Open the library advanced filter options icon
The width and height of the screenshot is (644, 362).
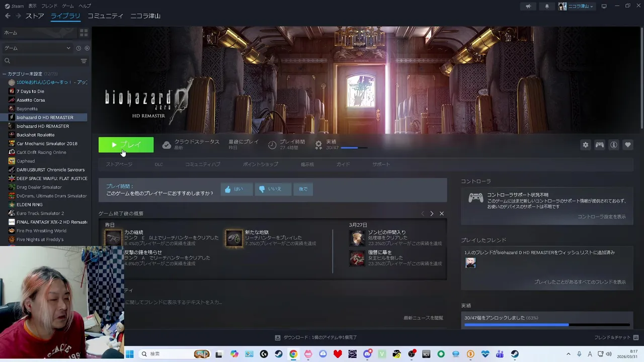[84, 61]
